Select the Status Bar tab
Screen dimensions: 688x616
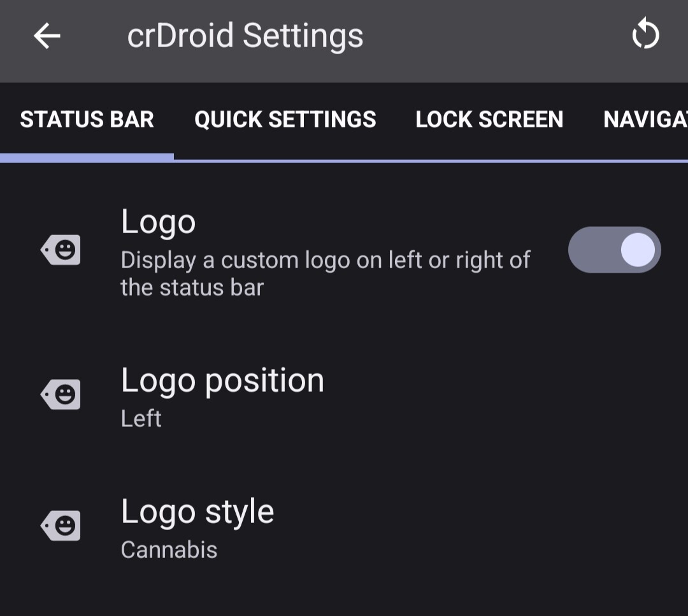(x=87, y=119)
